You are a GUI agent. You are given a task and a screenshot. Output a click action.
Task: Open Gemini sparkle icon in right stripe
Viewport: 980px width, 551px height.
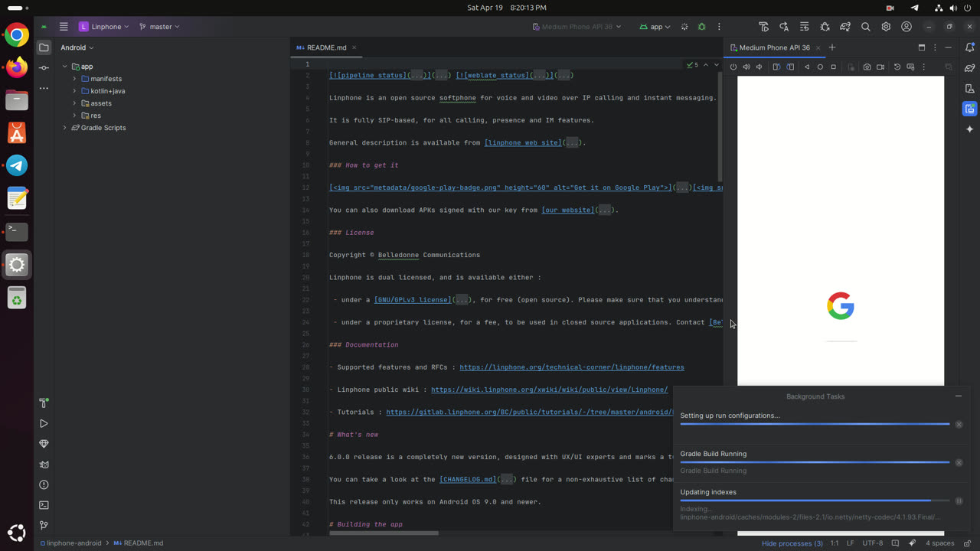(970, 129)
